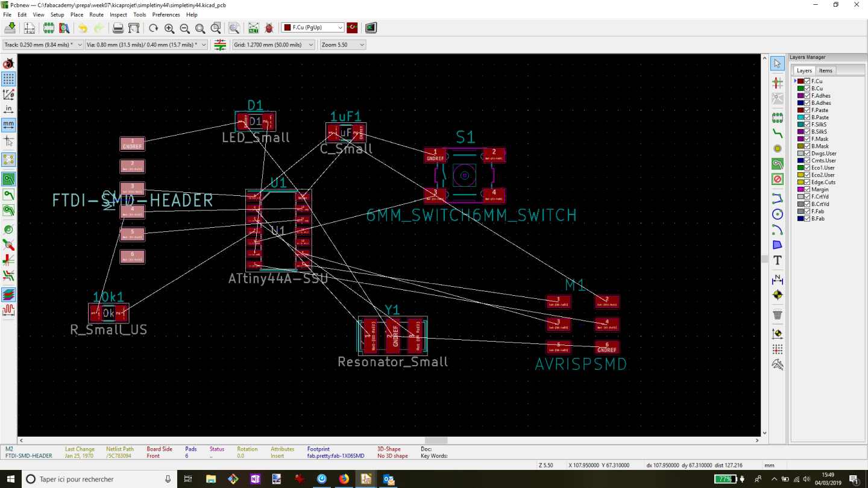Switch to the Layers tab
868x488 pixels.
pyautogui.click(x=804, y=70)
